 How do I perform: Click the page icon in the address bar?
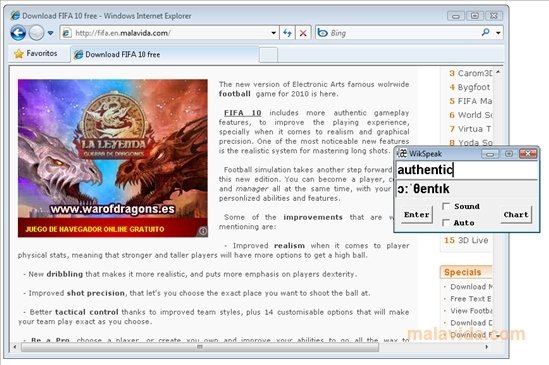(x=66, y=33)
